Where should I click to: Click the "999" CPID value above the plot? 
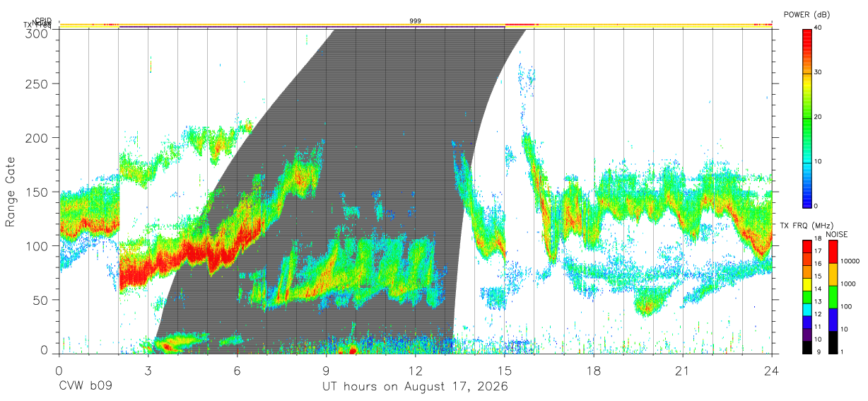coord(416,21)
